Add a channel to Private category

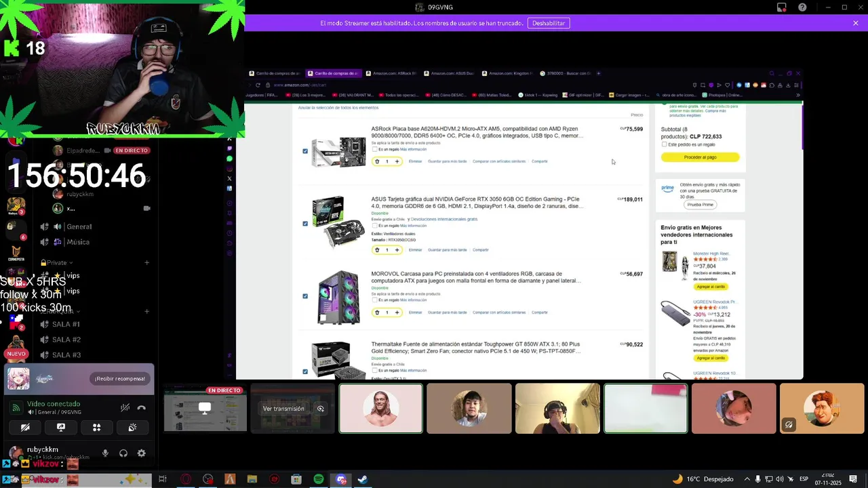click(147, 263)
